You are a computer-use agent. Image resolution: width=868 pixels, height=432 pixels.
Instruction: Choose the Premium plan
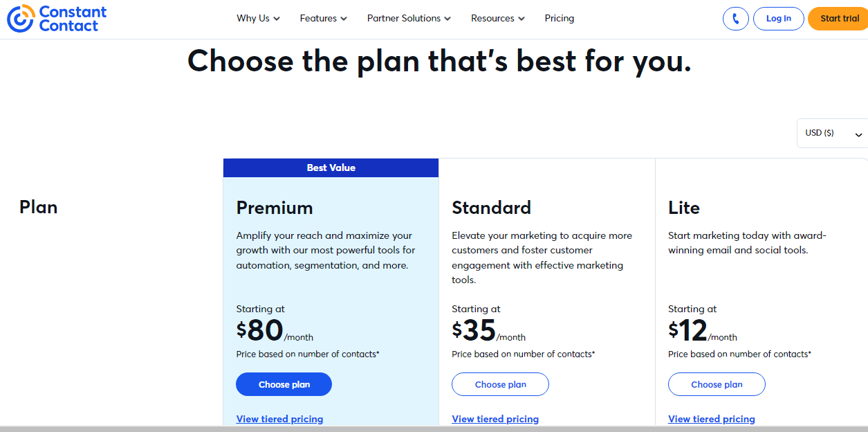tap(284, 384)
